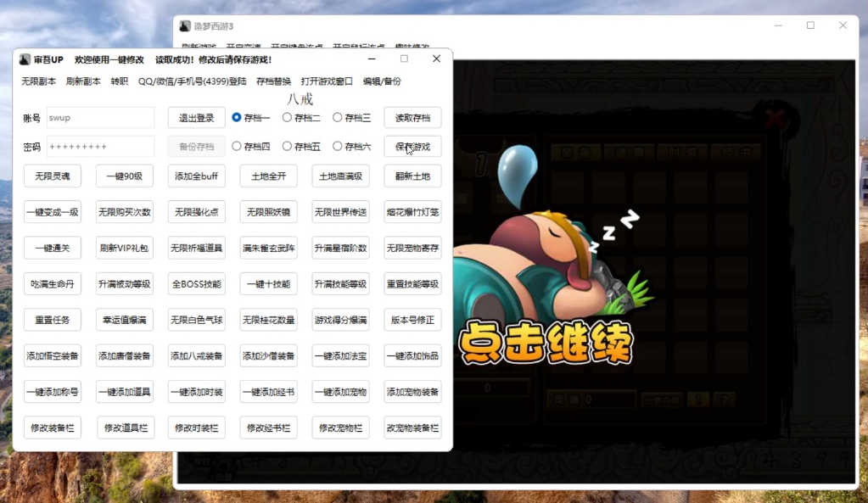The height and width of the screenshot is (503, 868).
Task: Click the 升满星宿阶数 button
Action: click(340, 248)
